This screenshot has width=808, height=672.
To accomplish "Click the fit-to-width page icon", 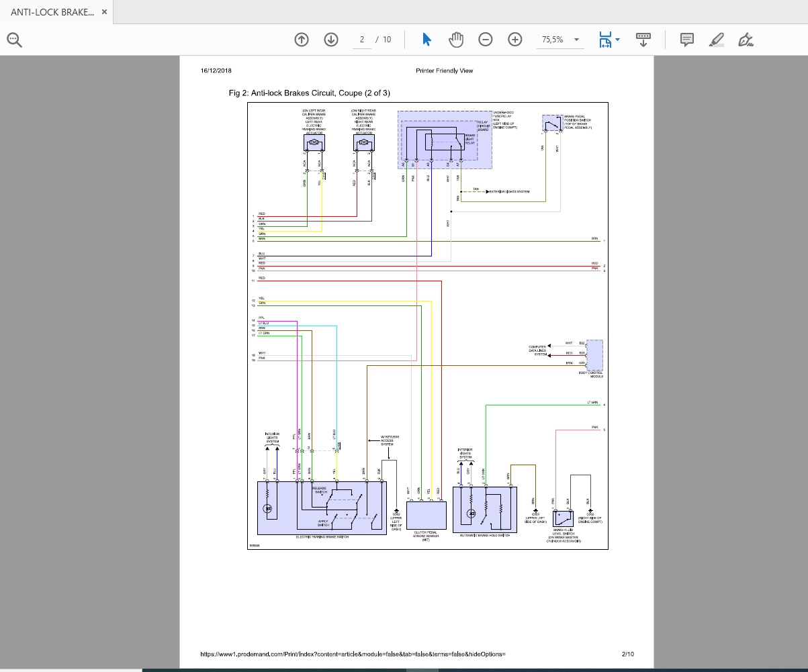I will coord(605,40).
